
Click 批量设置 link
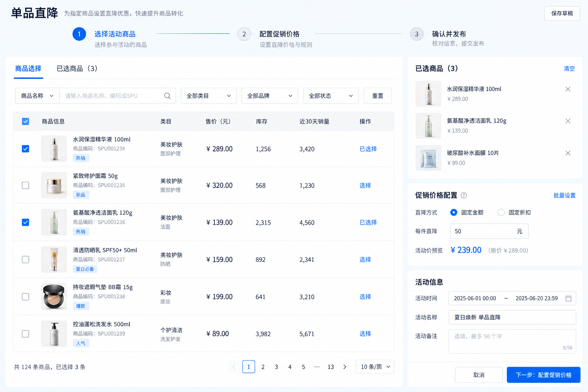coord(565,195)
